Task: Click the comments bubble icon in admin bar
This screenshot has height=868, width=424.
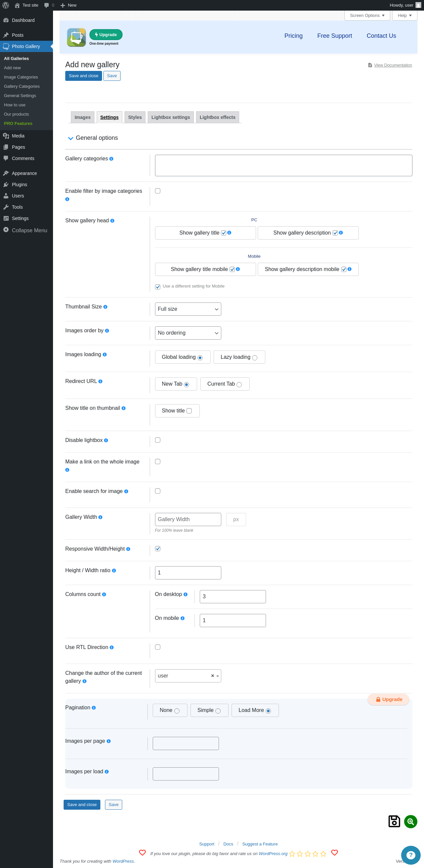Action: pyautogui.click(x=46, y=5)
